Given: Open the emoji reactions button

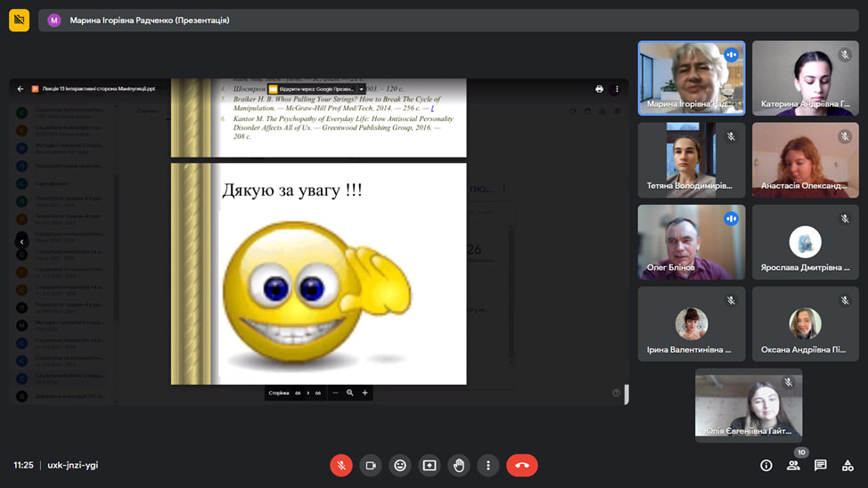Looking at the screenshot, I should pyautogui.click(x=400, y=465).
